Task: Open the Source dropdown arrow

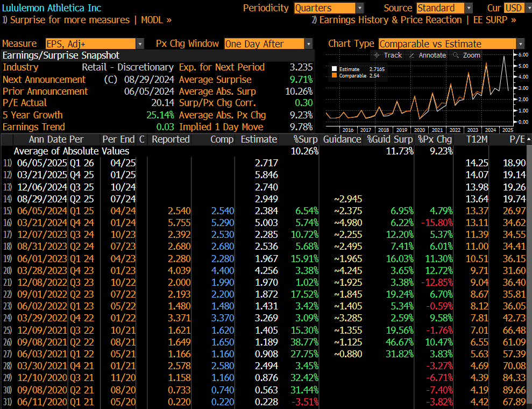Action: [x=469, y=8]
